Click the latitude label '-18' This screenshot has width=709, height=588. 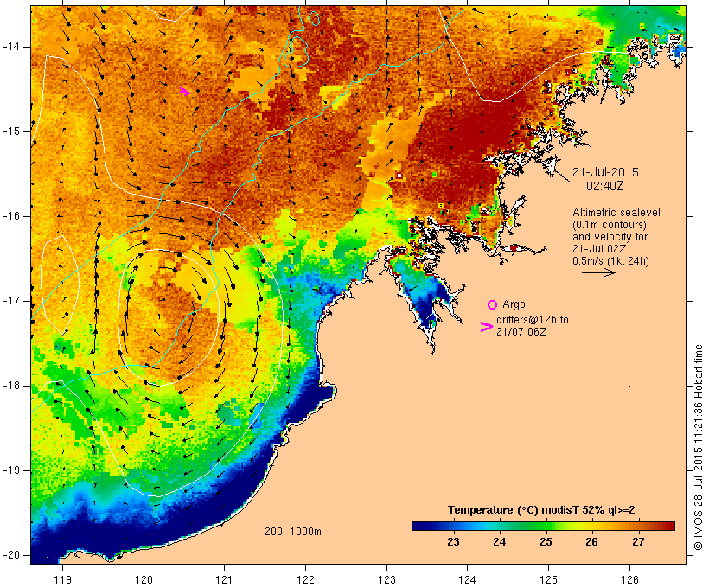pos(11,386)
